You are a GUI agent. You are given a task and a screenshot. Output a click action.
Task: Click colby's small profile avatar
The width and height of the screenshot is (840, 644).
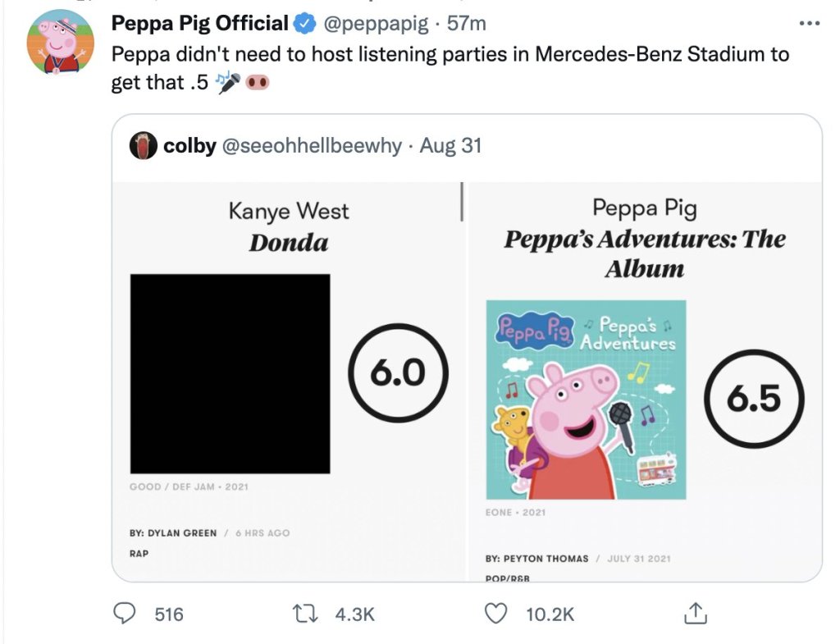point(144,147)
